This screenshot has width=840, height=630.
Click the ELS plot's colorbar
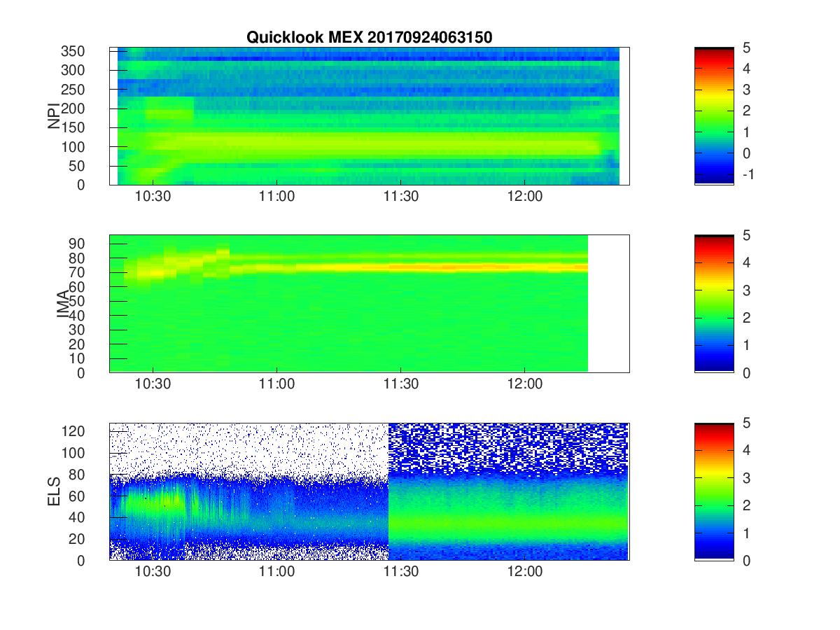click(x=714, y=491)
